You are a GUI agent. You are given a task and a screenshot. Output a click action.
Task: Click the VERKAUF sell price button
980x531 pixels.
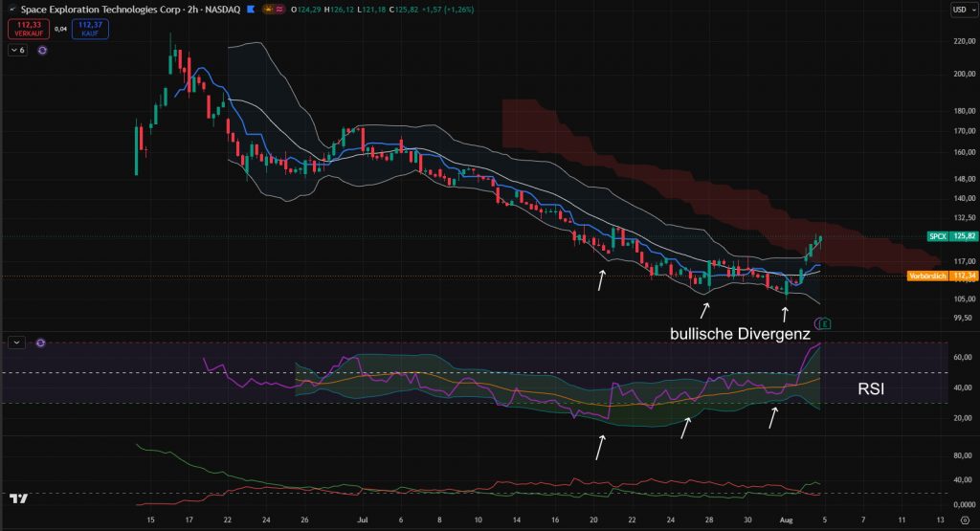29,29
